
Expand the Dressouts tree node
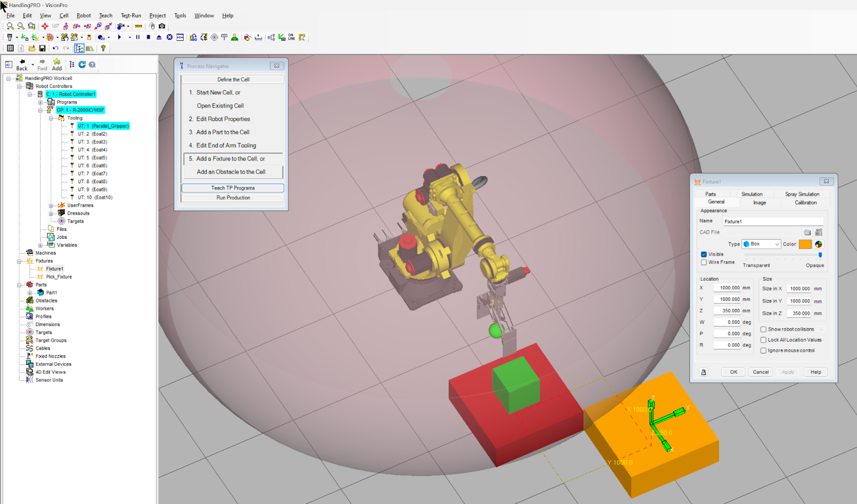(51, 213)
